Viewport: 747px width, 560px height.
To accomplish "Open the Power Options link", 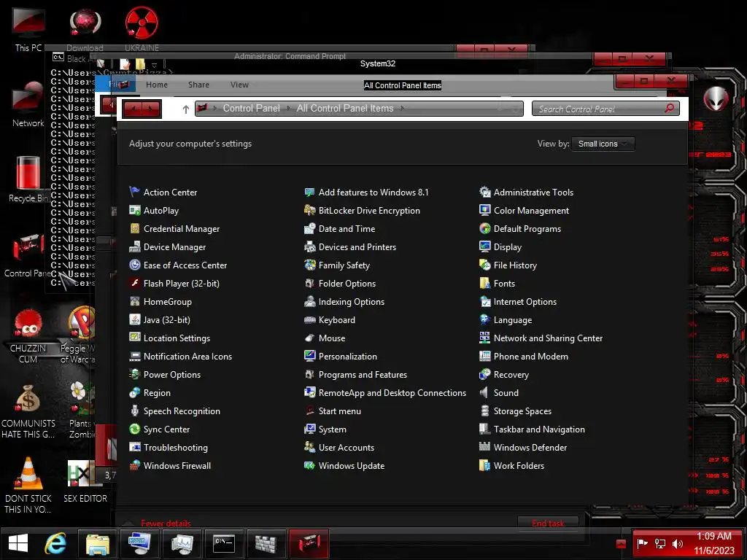I will point(172,375).
